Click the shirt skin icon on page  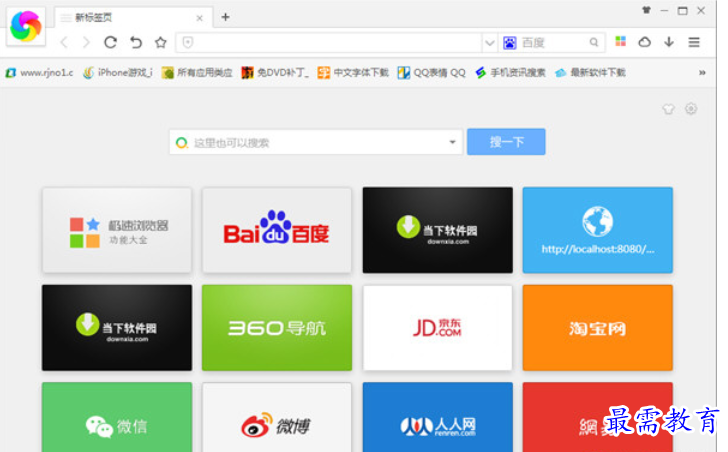[x=668, y=109]
